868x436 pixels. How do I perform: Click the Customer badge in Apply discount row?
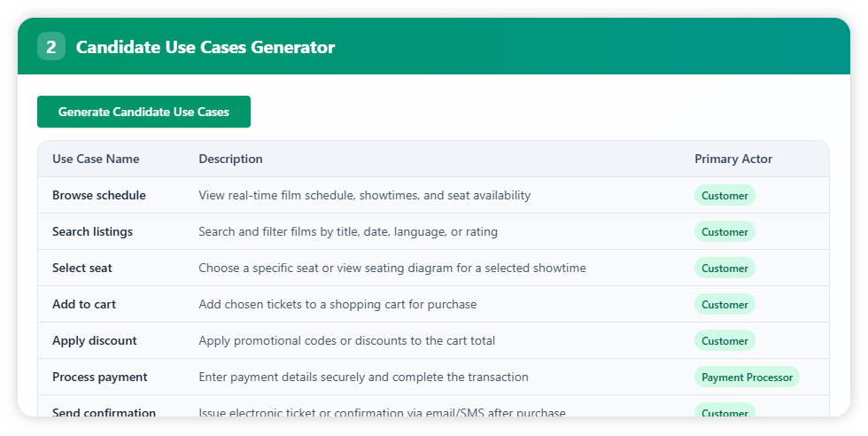[725, 341]
